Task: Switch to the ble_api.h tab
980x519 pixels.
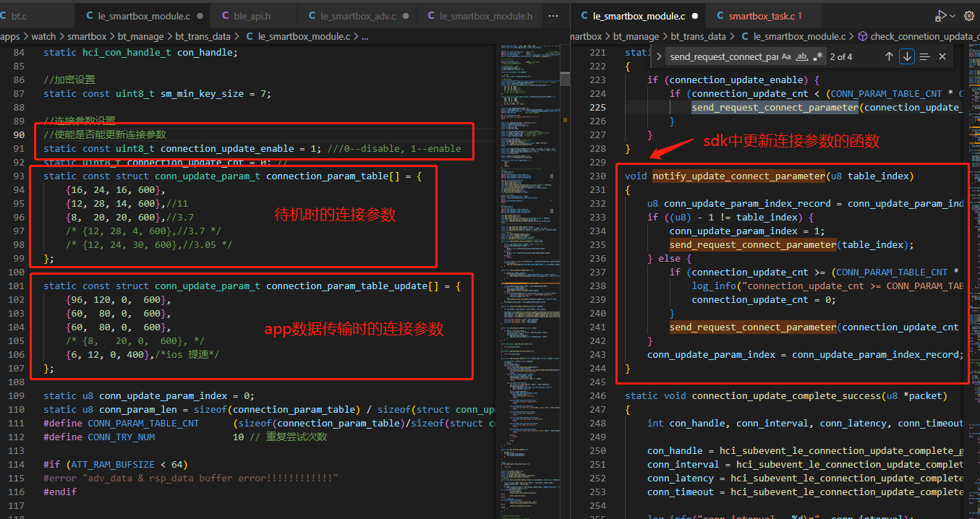Action: tap(252, 15)
